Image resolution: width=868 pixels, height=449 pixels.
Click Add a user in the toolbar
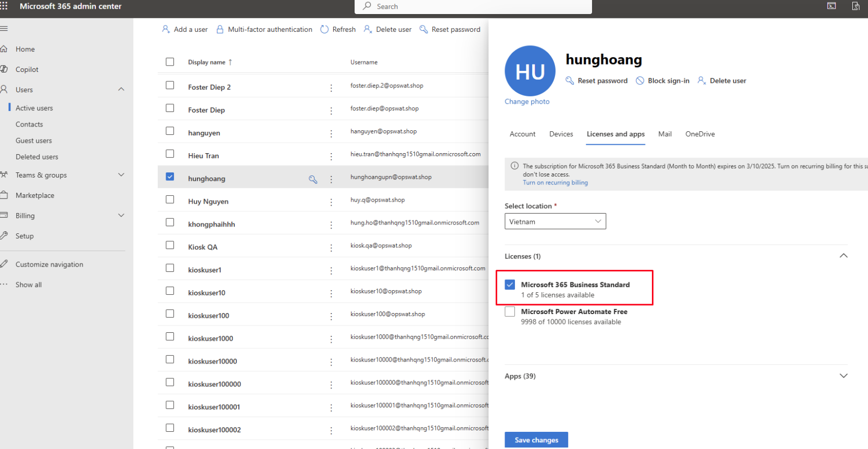(x=185, y=29)
